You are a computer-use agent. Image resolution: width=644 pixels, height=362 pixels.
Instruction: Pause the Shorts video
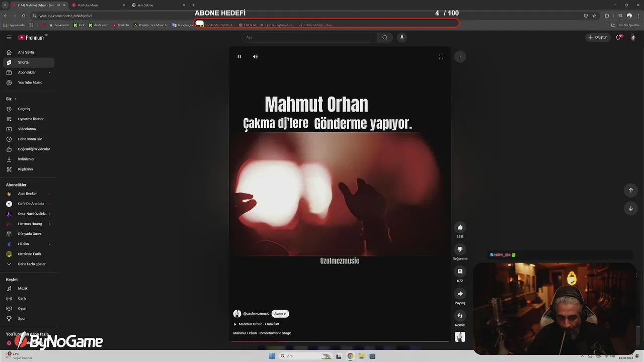[239, 57]
